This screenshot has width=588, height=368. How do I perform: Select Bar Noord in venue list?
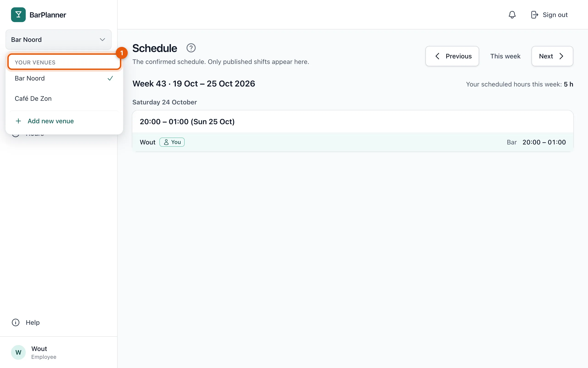pos(64,78)
